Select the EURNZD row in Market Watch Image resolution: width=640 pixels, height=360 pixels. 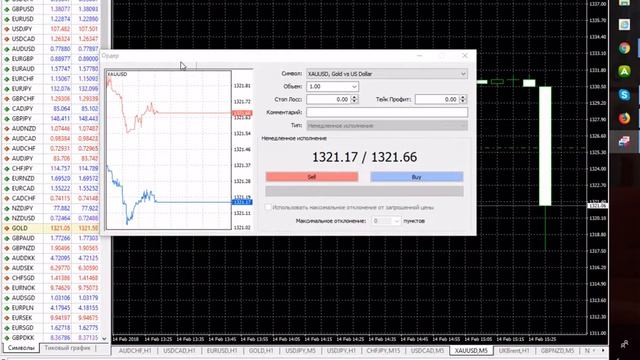pos(51,178)
